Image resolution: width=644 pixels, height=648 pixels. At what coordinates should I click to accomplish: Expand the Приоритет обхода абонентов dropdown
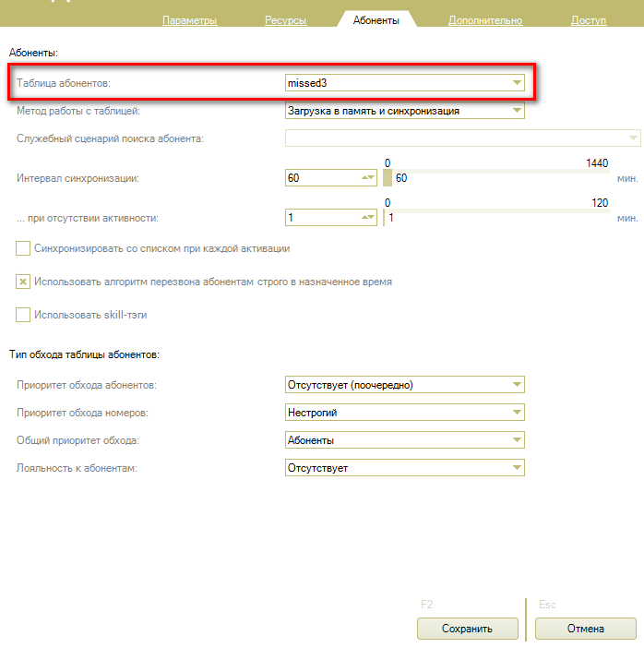[x=517, y=384]
